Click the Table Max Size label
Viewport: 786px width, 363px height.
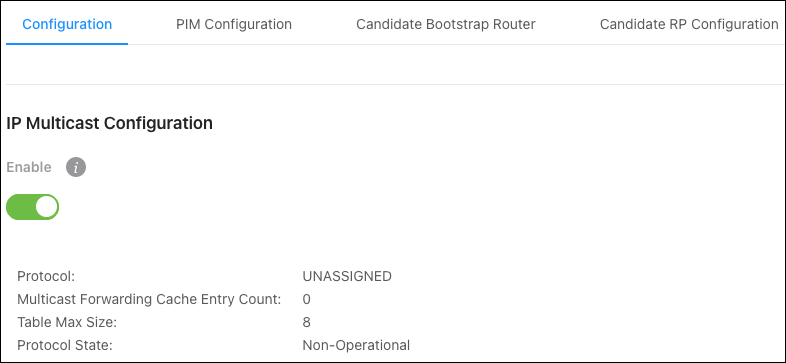coord(67,322)
